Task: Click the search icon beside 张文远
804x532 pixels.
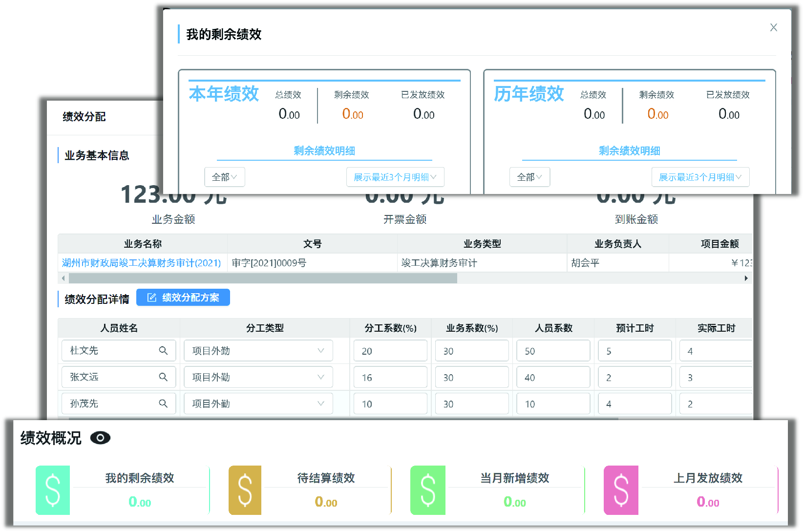Action: click(163, 377)
